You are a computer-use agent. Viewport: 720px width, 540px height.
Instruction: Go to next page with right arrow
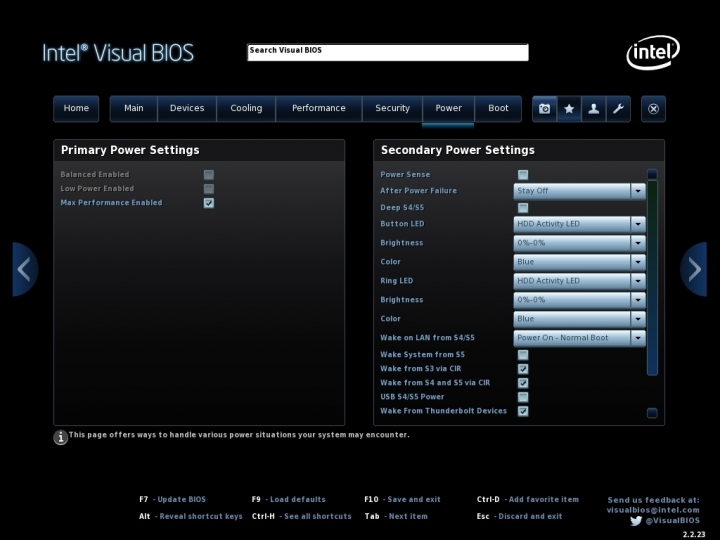(694, 269)
